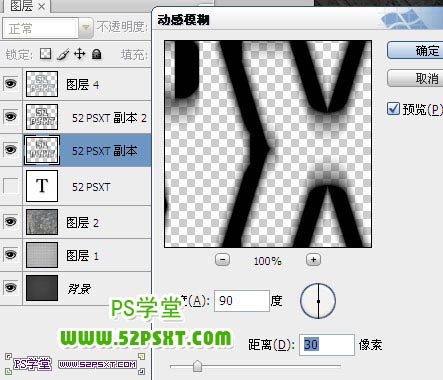The height and width of the screenshot is (380, 443).
Task: Hide the 图层 4 layer
Action: point(11,83)
